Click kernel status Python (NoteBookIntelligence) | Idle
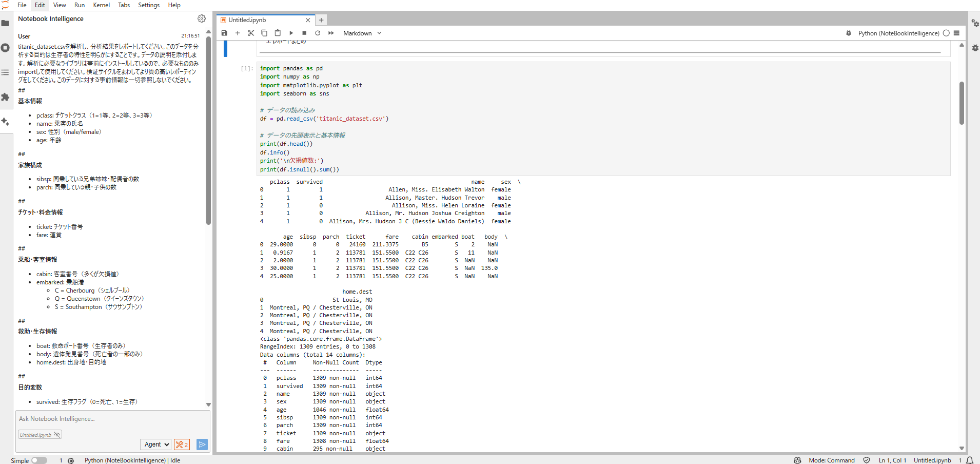 click(x=132, y=460)
